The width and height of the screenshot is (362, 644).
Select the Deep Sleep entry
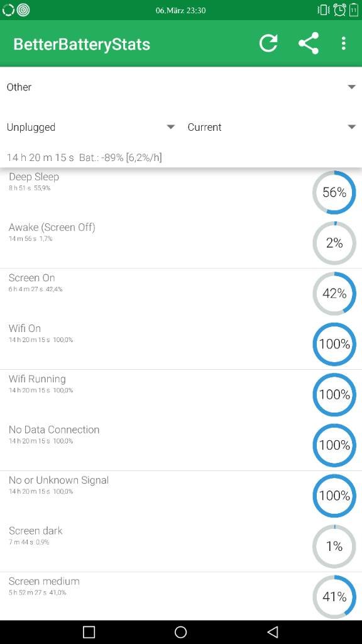(x=181, y=192)
